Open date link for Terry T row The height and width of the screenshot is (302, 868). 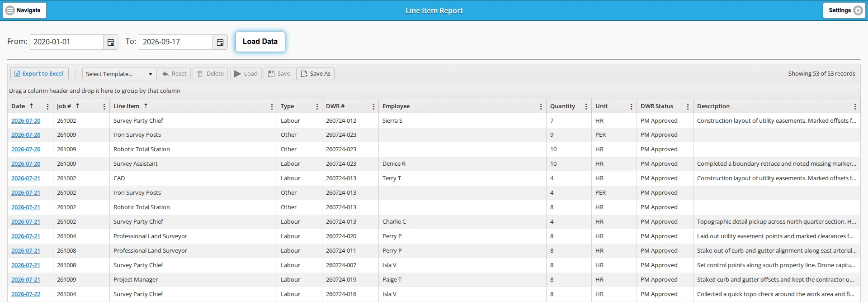(26, 178)
